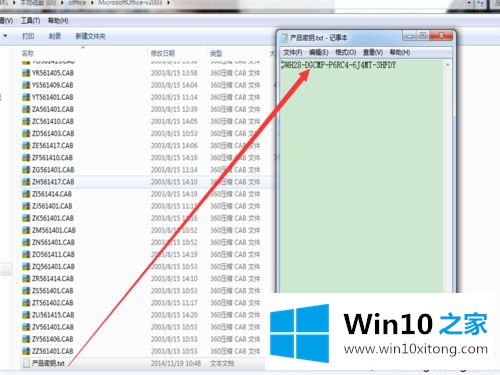The width and height of the screenshot is (500, 375).
Task: Expand the address bar history dropdown
Action: tap(469, 3)
